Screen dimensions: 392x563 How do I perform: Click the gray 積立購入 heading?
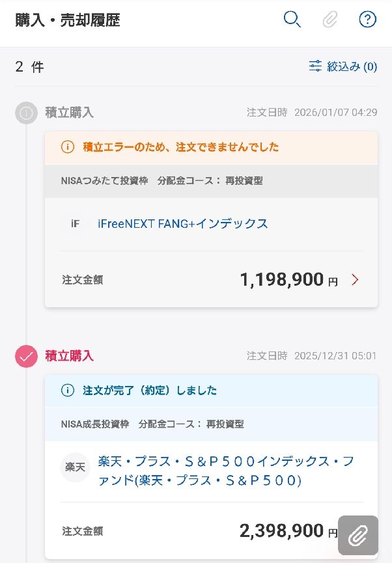(x=69, y=113)
